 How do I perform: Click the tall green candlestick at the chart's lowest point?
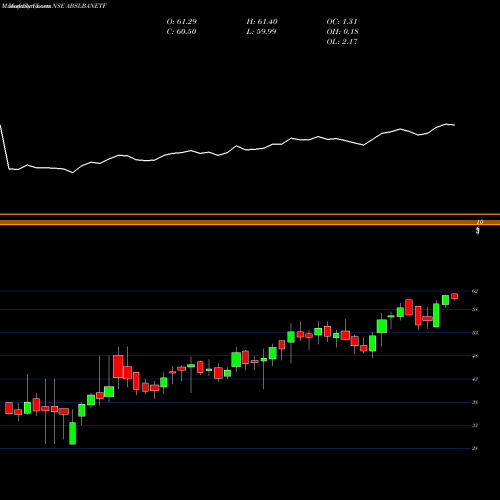[72, 433]
